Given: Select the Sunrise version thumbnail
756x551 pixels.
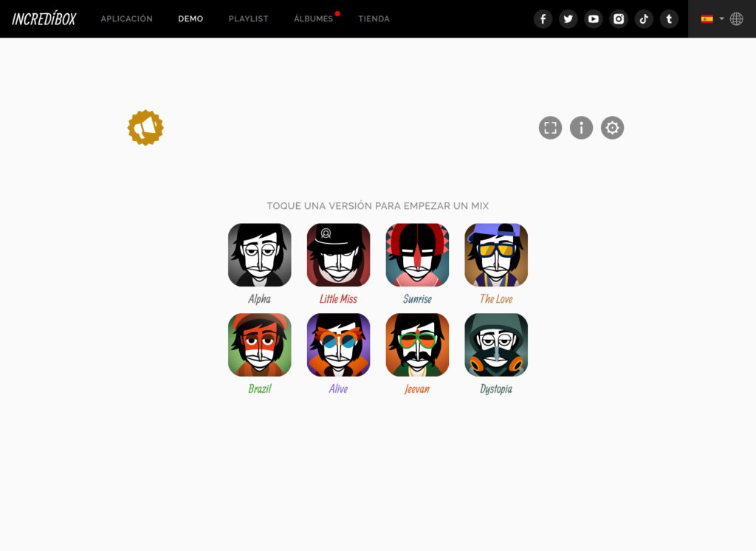Looking at the screenshot, I should click(417, 255).
